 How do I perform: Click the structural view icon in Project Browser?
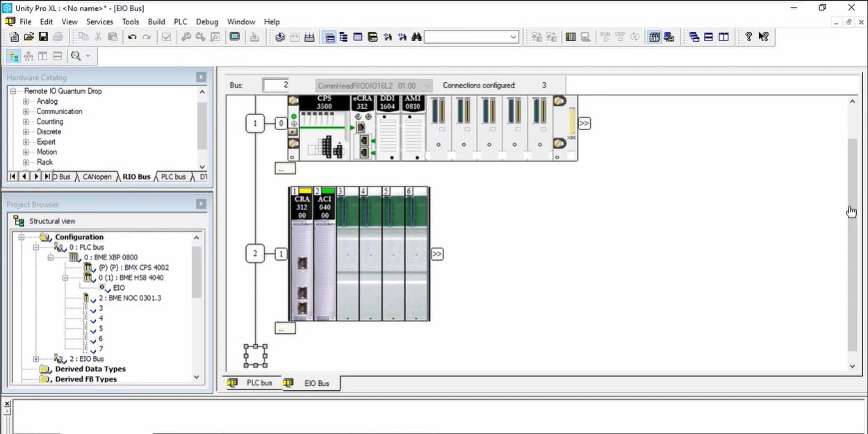pos(19,221)
